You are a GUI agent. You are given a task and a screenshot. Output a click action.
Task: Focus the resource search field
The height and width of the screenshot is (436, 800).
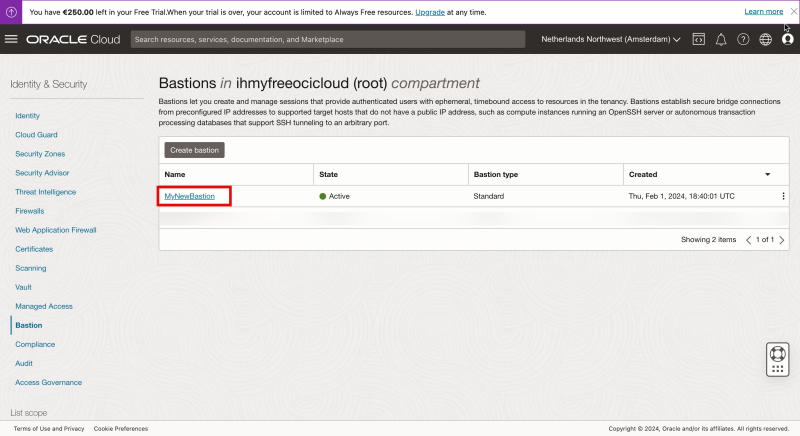tap(328, 39)
